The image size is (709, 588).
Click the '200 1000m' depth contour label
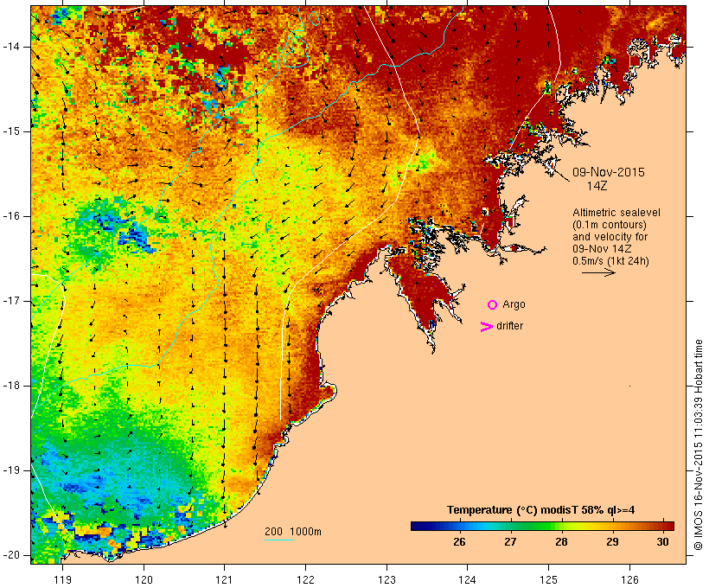[x=293, y=532]
